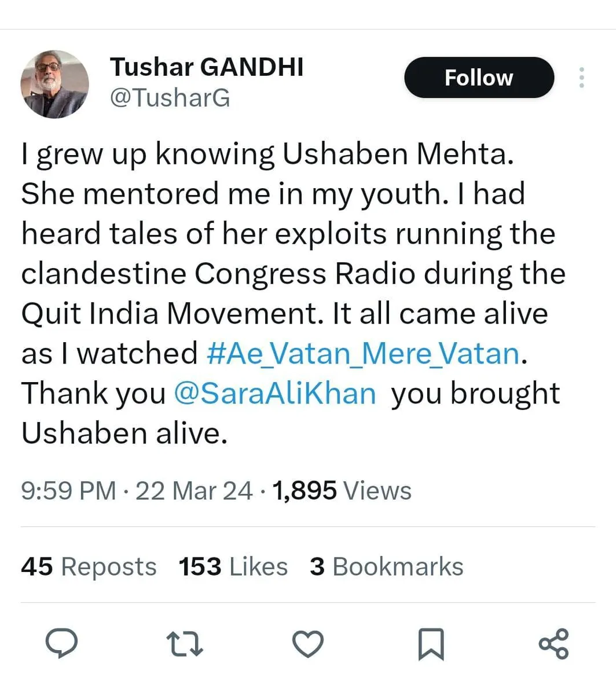Click the closing text "Ushaben alive."

tap(123, 432)
